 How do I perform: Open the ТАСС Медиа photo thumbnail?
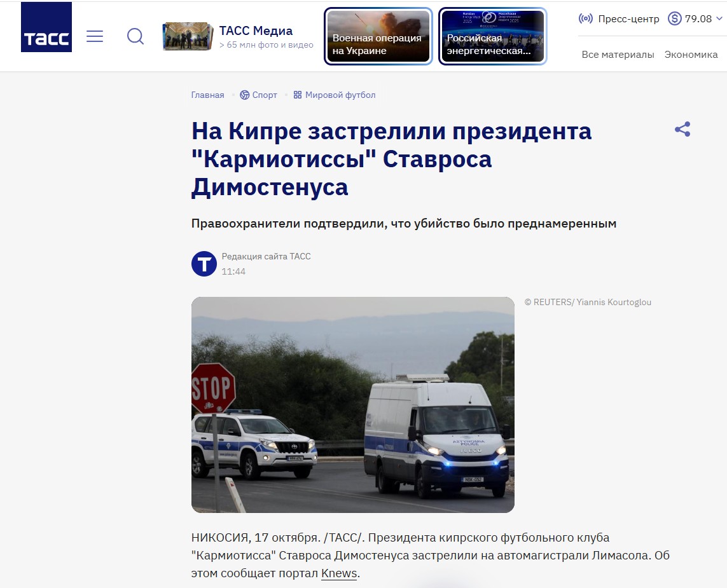click(x=187, y=36)
